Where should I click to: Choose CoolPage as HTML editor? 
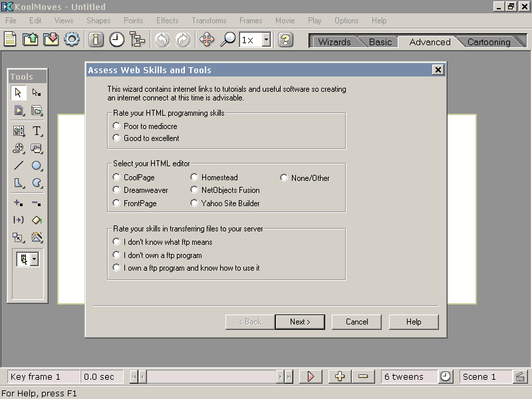point(116,177)
